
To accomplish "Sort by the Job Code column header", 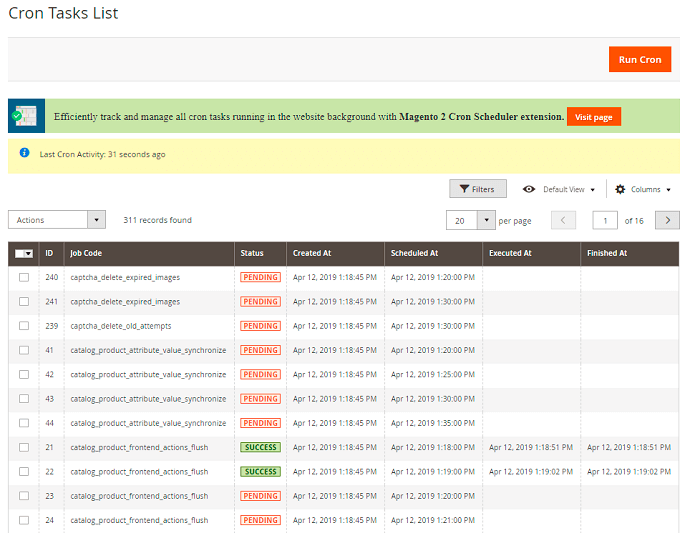I will coord(86,254).
